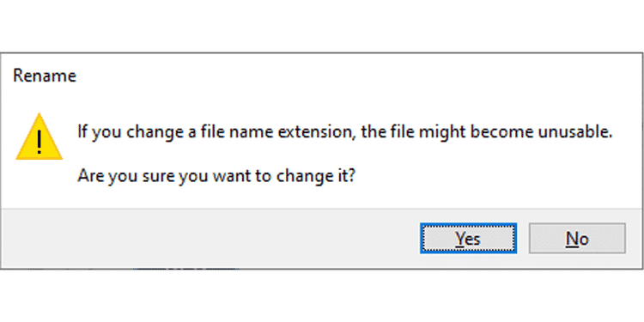644x322 pixels.
Task: Click the underlined Y of the Yes button
Action: click(x=459, y=238)
